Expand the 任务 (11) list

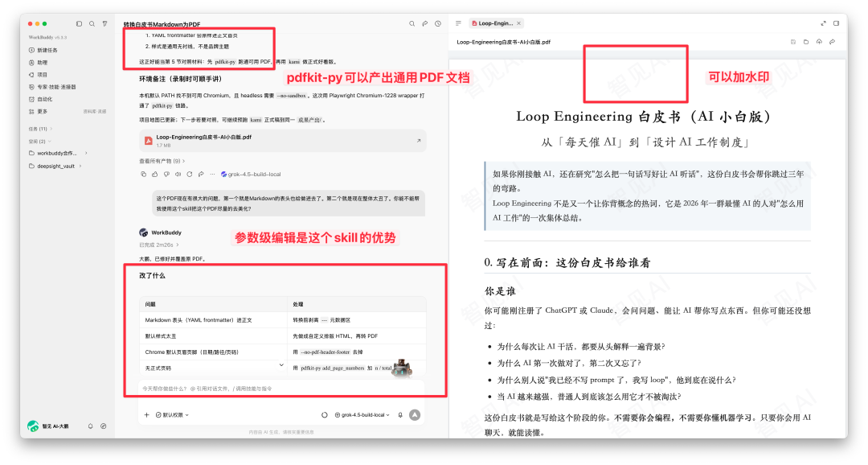tap(40, 129)
